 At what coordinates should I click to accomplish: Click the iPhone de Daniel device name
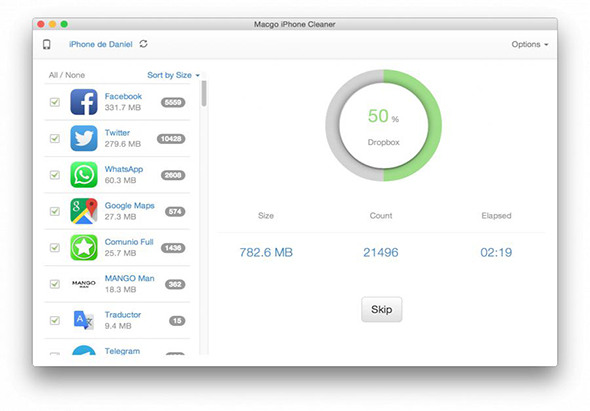pyautogui.click(x=100, y=44)
